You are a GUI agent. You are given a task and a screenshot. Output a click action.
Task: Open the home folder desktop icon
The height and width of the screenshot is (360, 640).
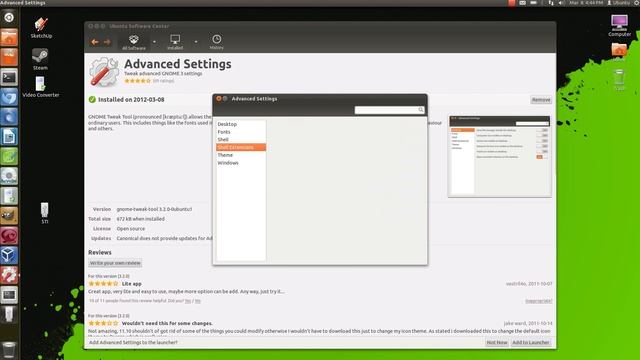[619, 52]
